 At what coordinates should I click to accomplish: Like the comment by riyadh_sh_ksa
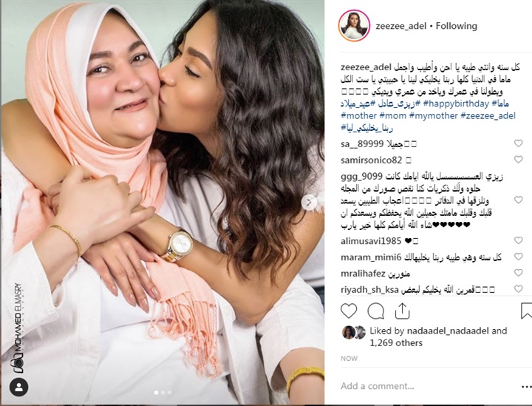pyautogui.click(x=518, y=289)
